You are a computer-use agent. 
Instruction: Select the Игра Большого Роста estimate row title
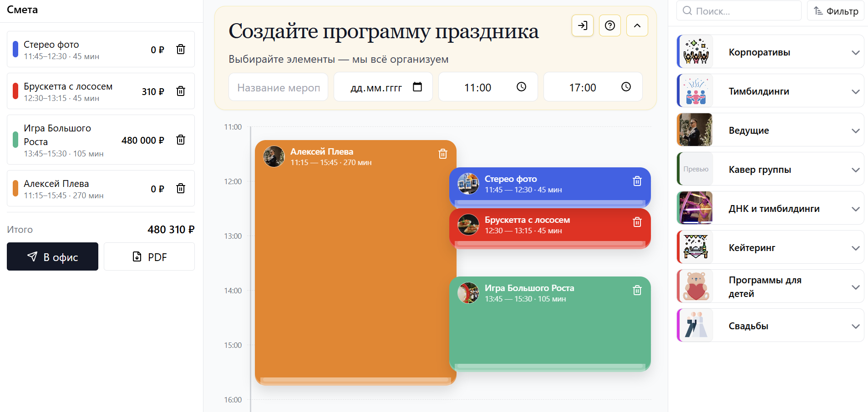point(57,135)
